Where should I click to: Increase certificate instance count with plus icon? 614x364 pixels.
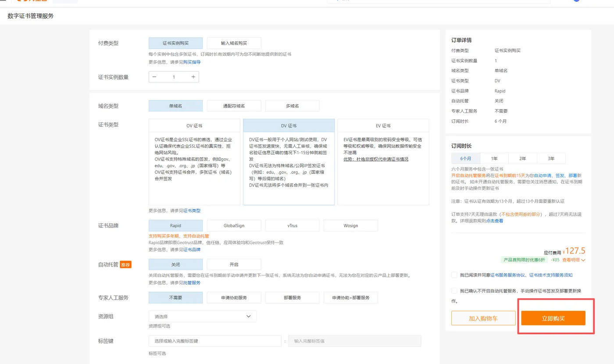tap(193, 77)
